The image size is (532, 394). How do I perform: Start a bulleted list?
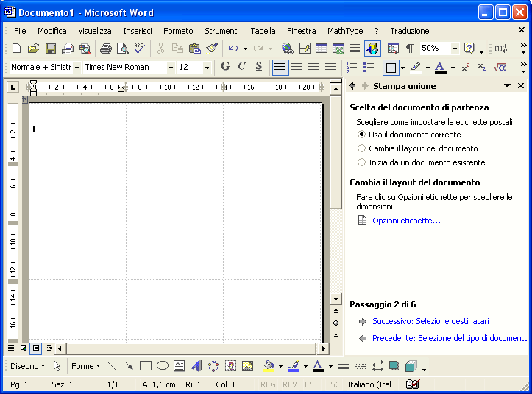pos(369,68)
